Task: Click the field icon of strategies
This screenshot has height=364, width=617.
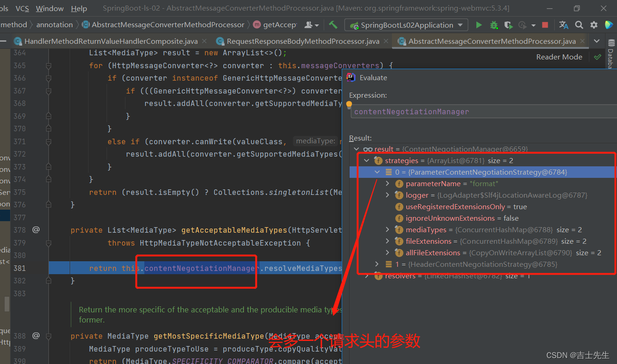Action: [x=378, y=160]
